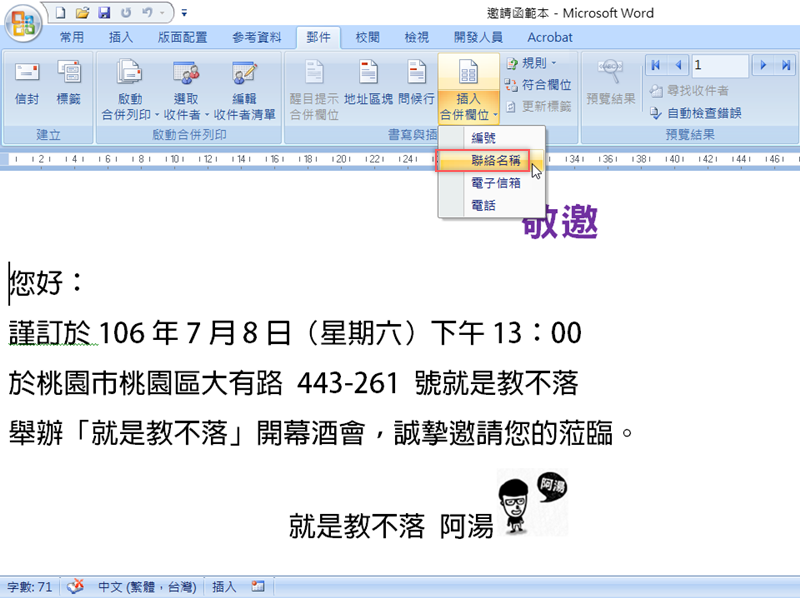Viewport: 800px width, 598px height.
Task: Open the Acrobat tab
Action: 549,37
